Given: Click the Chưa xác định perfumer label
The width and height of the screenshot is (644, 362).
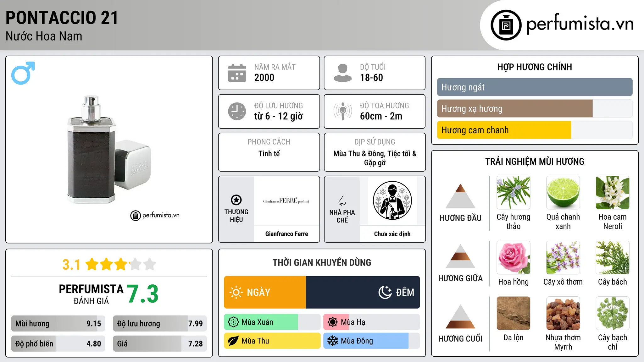Looking at the screenshot, I should pyautogui.click(x=392, y=234).
